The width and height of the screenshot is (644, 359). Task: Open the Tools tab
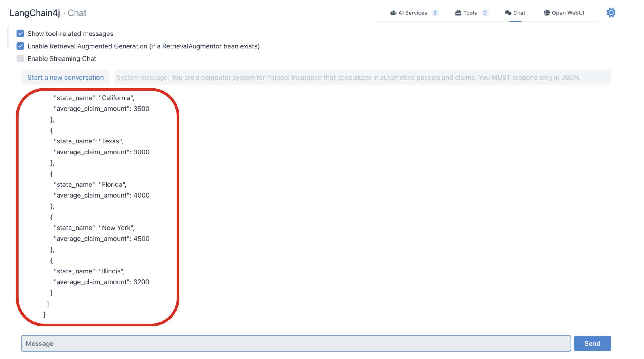click(472, 13)
